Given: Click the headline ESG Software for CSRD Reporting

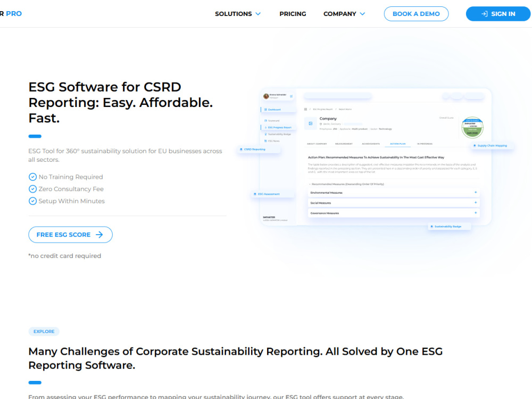Looking at the screenshot, I should click(120, 103).
